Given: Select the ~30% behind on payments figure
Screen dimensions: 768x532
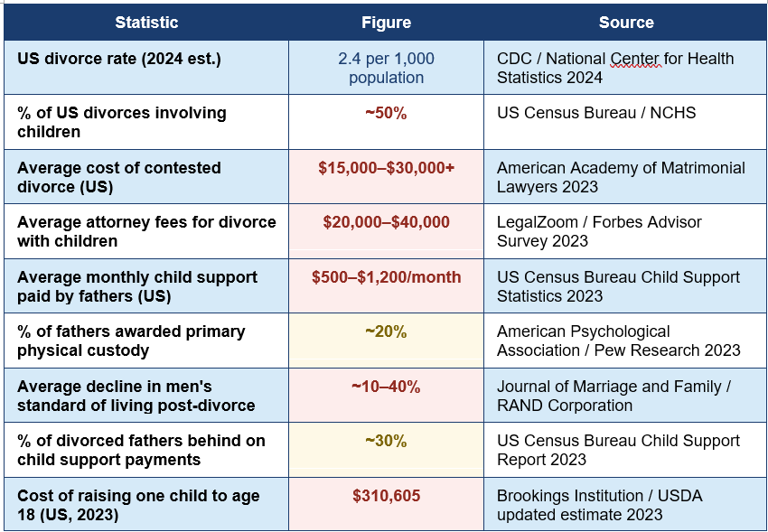Looking at the screenshot, I should click(x=386, y=441).
